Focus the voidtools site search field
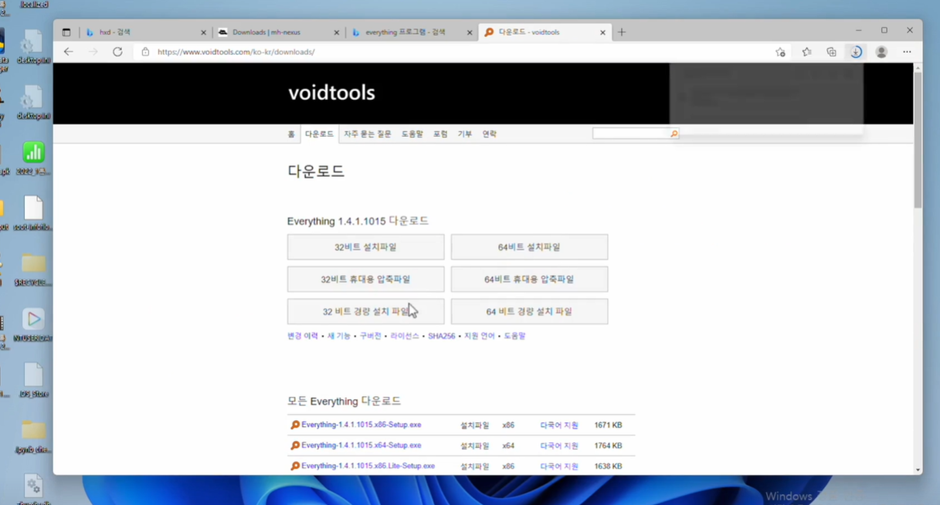 631,134
